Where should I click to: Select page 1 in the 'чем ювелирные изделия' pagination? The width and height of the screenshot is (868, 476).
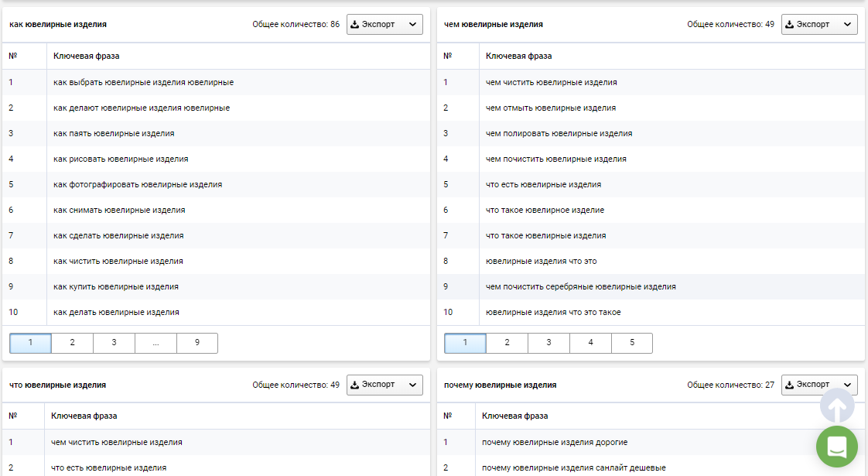click(465, 343)
